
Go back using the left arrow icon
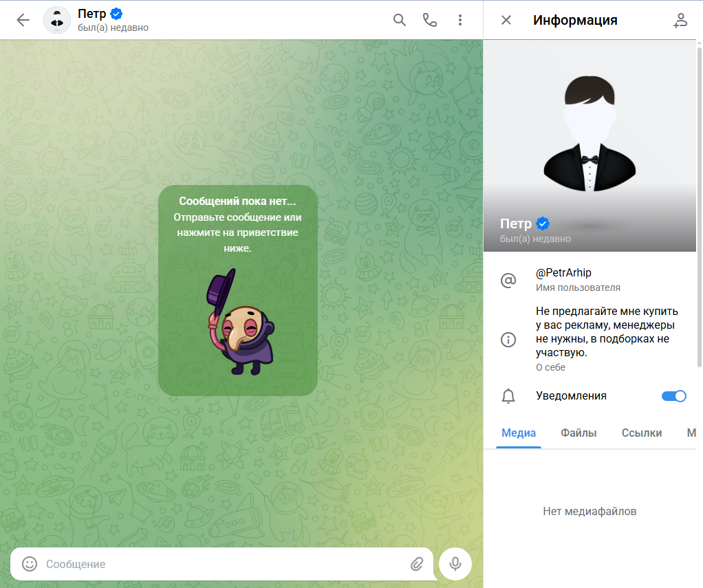click(x=23, y=20)
